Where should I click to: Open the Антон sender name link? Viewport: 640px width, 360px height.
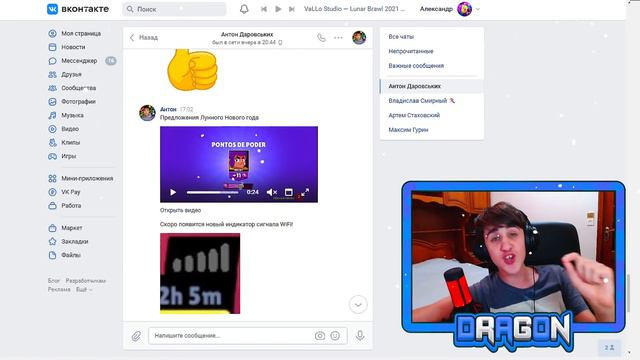(168, 109)
